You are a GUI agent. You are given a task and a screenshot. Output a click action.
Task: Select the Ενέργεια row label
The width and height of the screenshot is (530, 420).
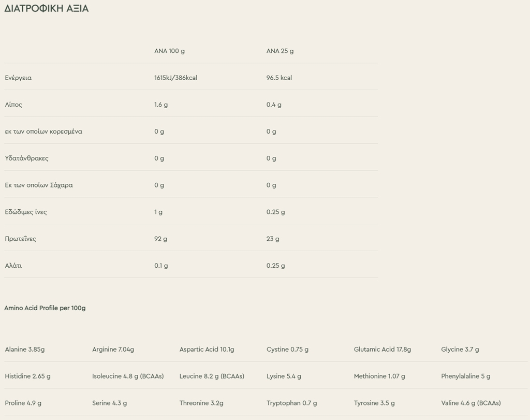click(18, 78)
